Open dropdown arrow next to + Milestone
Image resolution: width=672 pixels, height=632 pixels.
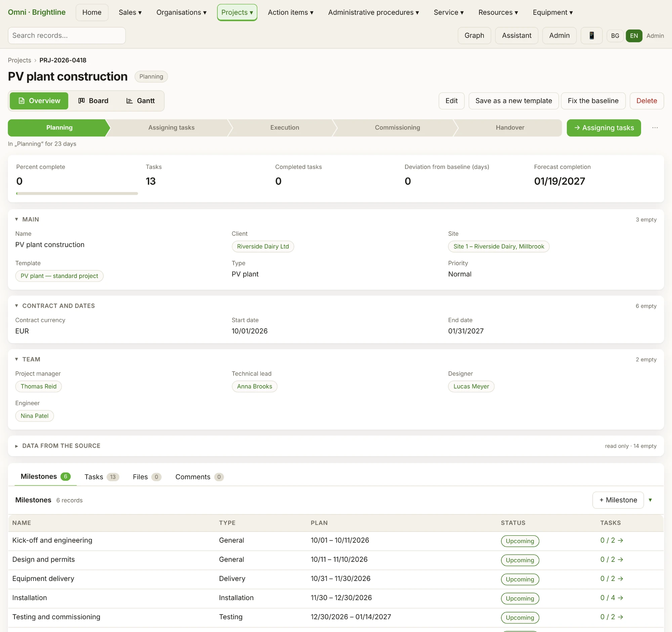650,500
